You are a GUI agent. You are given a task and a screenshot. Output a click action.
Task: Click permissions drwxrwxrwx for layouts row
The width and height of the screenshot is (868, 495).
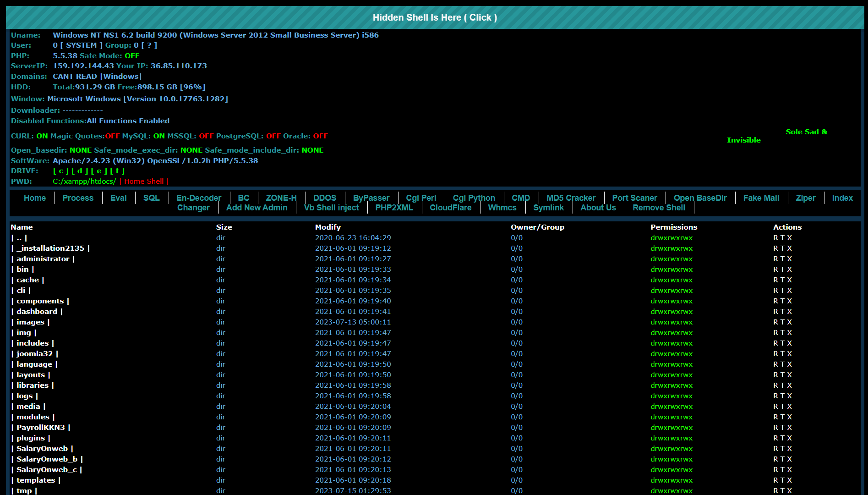click(671, 375)
